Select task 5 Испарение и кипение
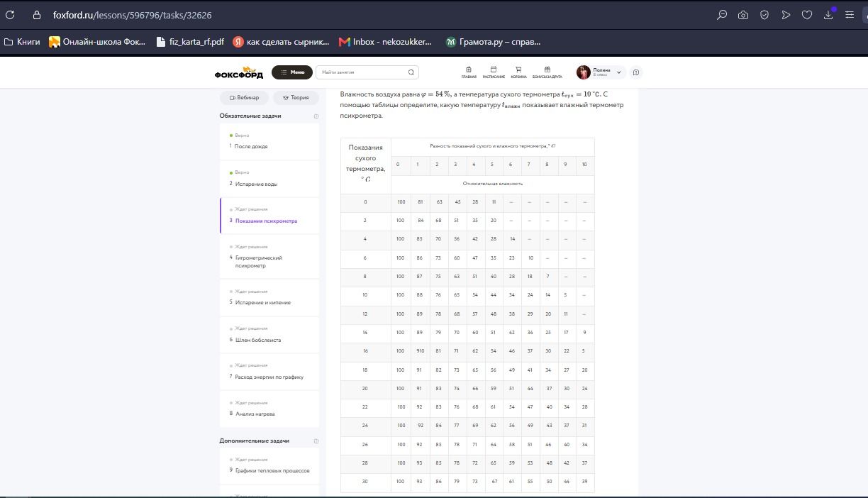 pyautogui.click(x=269, y=297)
